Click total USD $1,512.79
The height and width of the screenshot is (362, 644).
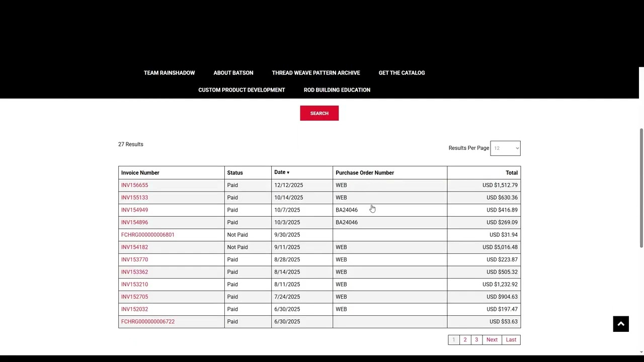500,185
